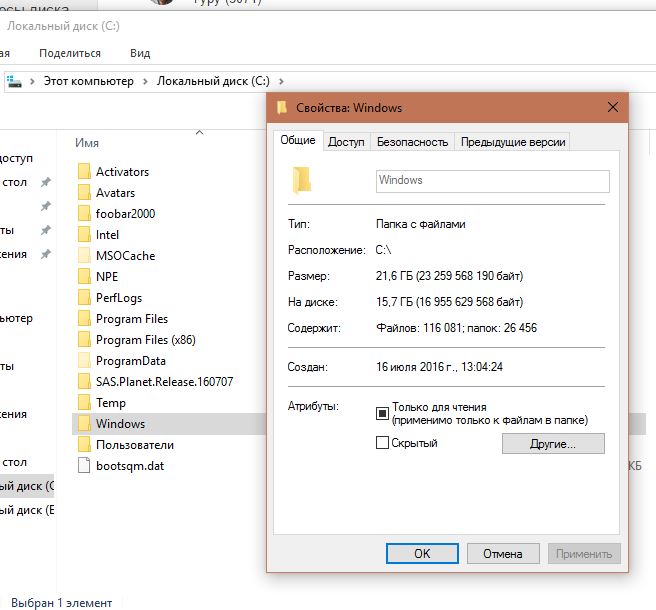Screen dimensions: 656x610
Task: Click the MSOCache hidden folder icon
Action: pos(84,255)
